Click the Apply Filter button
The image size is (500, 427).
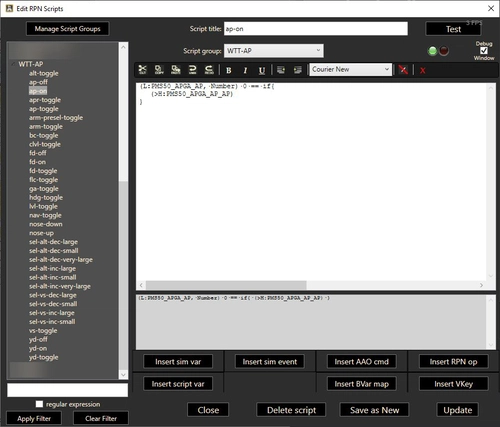coord(34,418)
